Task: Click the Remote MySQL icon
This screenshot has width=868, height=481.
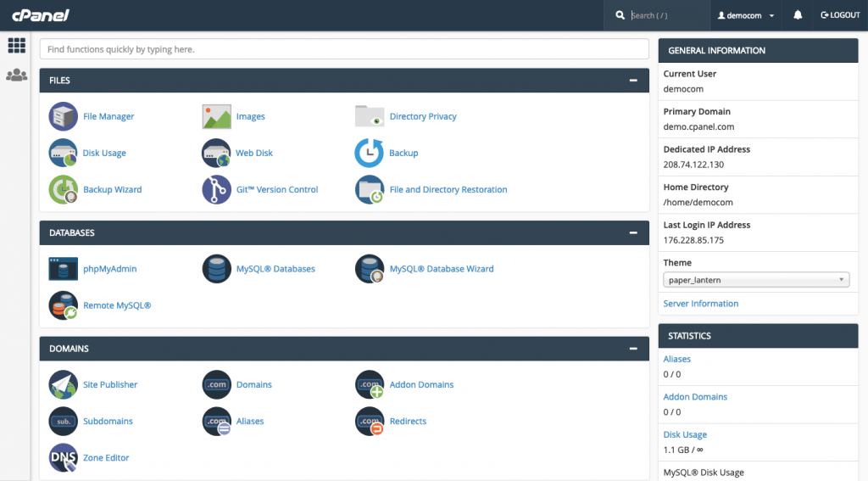Action: pos(63,305)
